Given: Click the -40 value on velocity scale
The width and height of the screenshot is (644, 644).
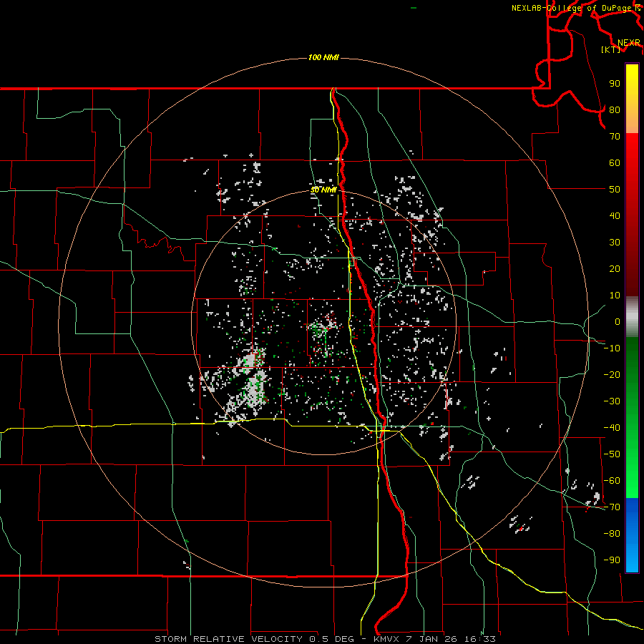Looking at the screenshot, I should (612, 428).
